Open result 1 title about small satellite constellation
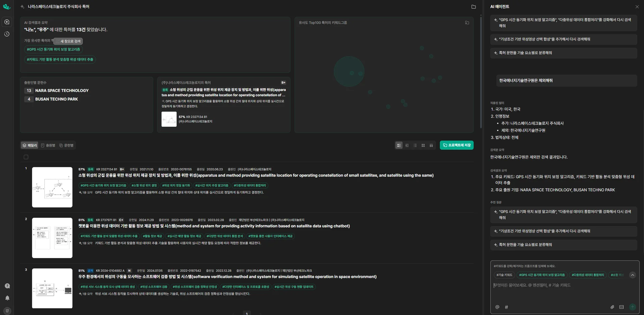644x315 pixels. 256,175
